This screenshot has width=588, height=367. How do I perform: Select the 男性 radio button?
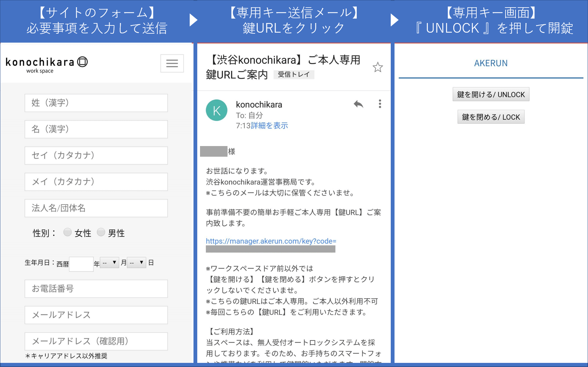tap(101, 232)
